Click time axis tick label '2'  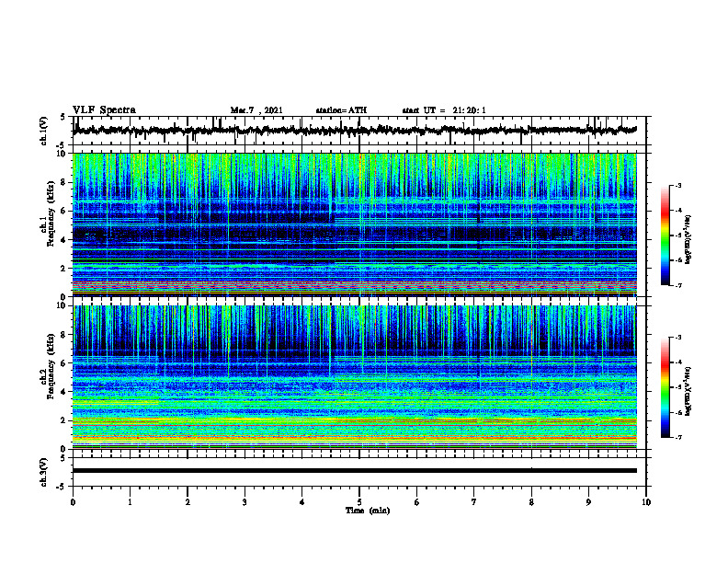pos(188,502)
